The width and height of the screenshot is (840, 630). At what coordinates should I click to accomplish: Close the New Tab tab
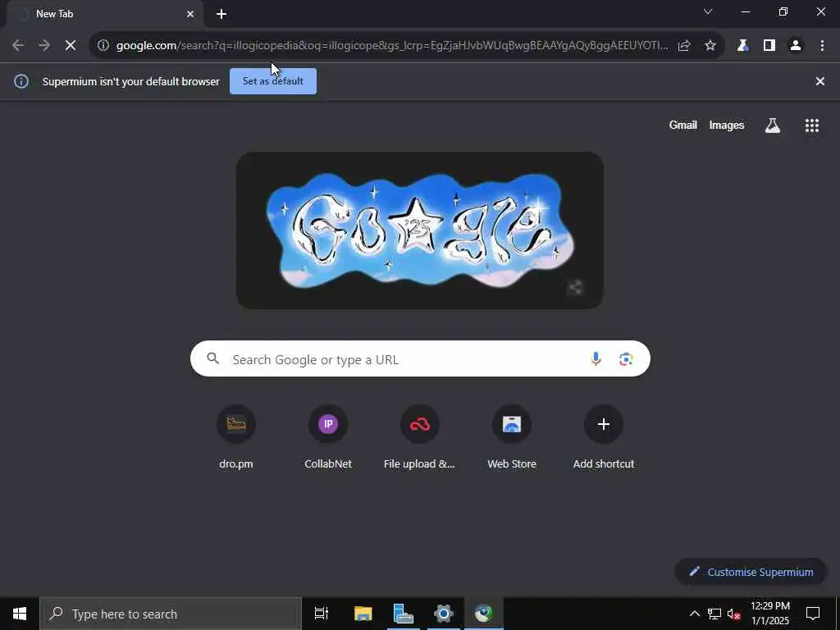pyautogui.click(x=190, y=14)
